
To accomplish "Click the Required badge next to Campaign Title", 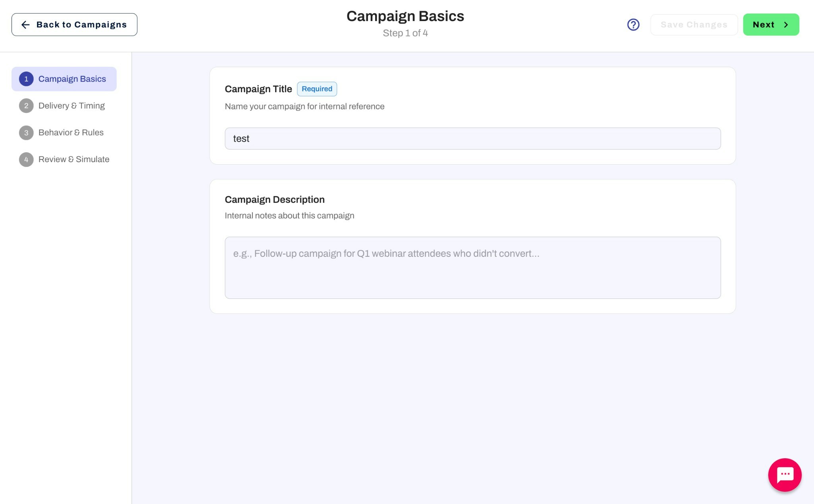I will [317, 89].
